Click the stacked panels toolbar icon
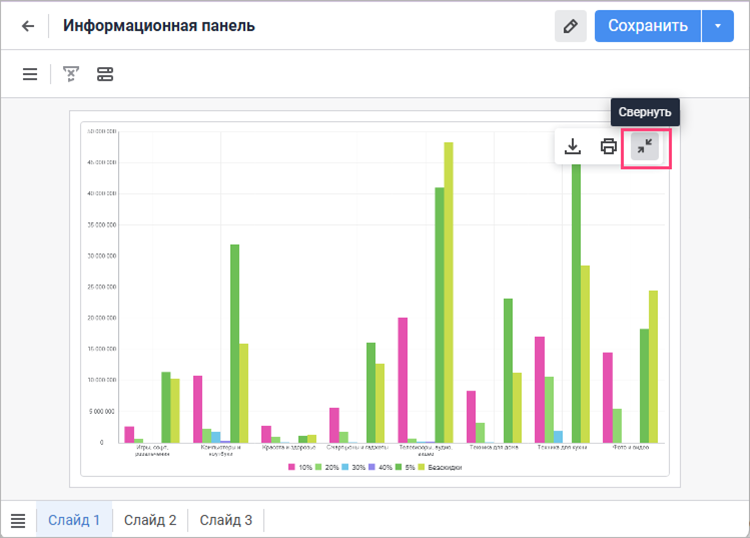The image size is (750, 538). (x=105, y=74)
